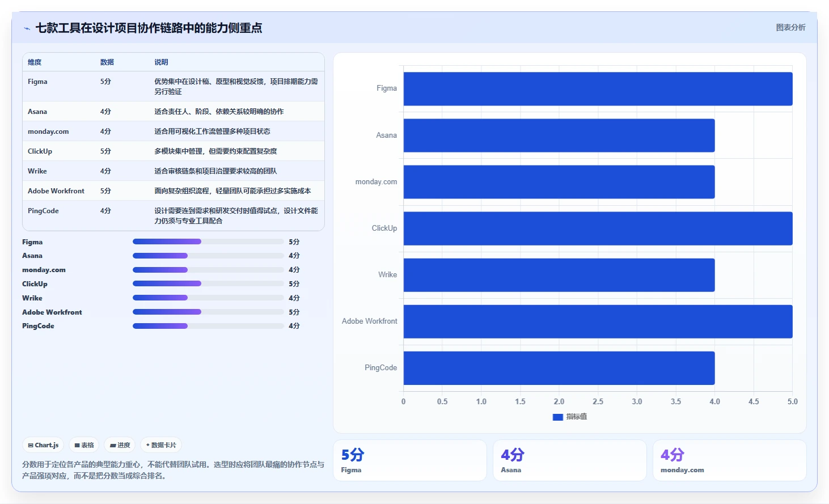Open the 5分 Figma data card
This screenshot has height=504, width=829.
click(410, 460)
